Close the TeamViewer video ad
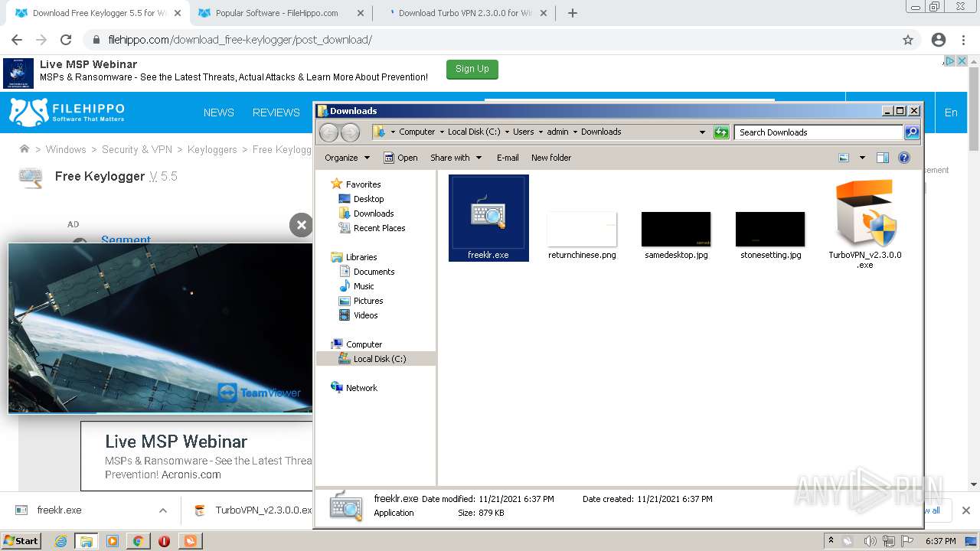The image size is (980, 551). coord(301,224)
